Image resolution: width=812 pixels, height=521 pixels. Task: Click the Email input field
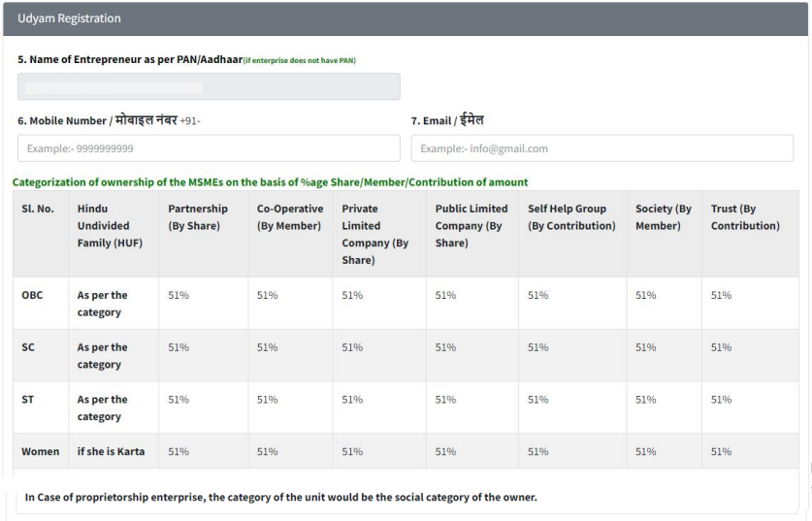point(601,148)
